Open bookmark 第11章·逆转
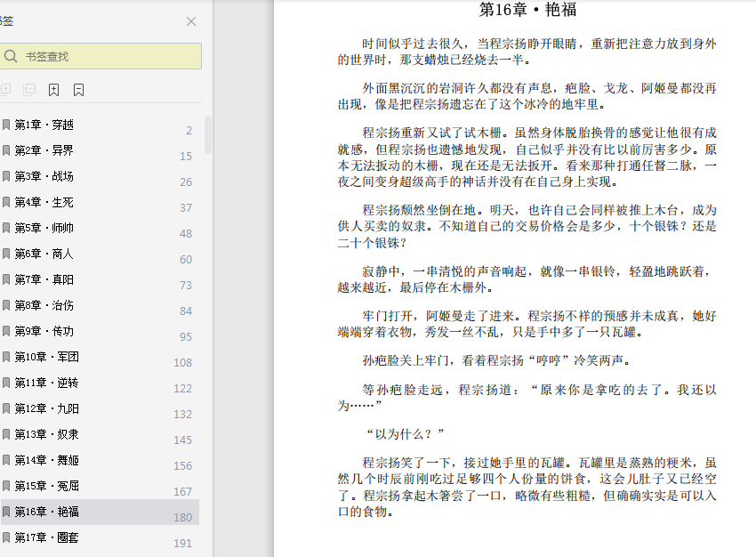 pyautogui.click(x=100, y=383)
